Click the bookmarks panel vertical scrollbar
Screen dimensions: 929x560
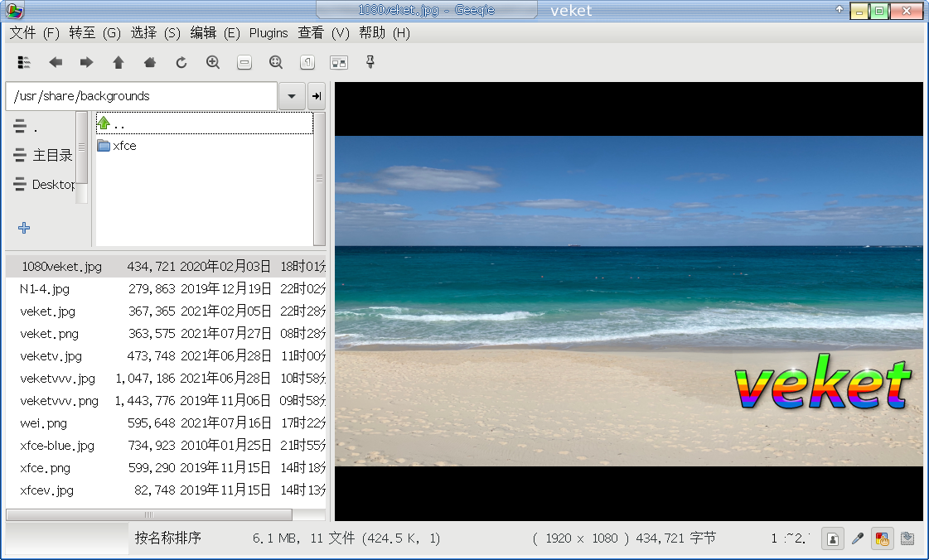[x=82, y=148]
